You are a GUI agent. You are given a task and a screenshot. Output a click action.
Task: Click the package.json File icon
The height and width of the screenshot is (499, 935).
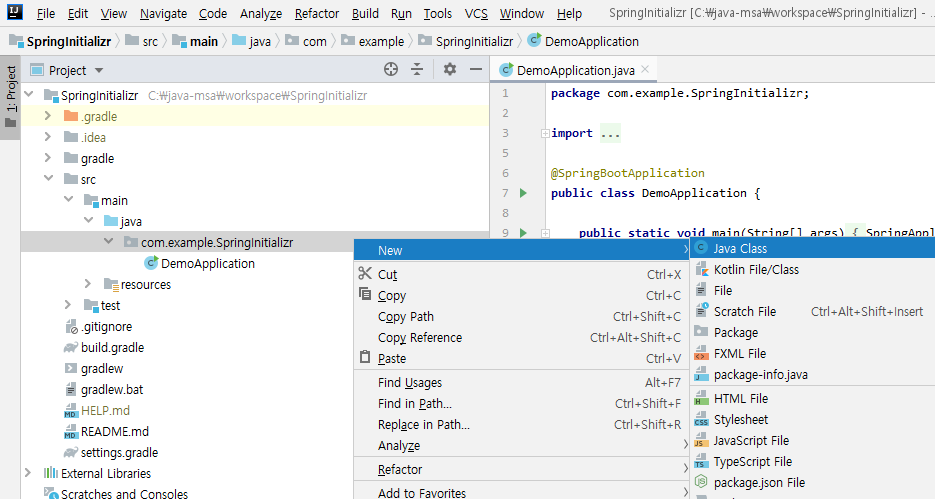tap(701, 482)
